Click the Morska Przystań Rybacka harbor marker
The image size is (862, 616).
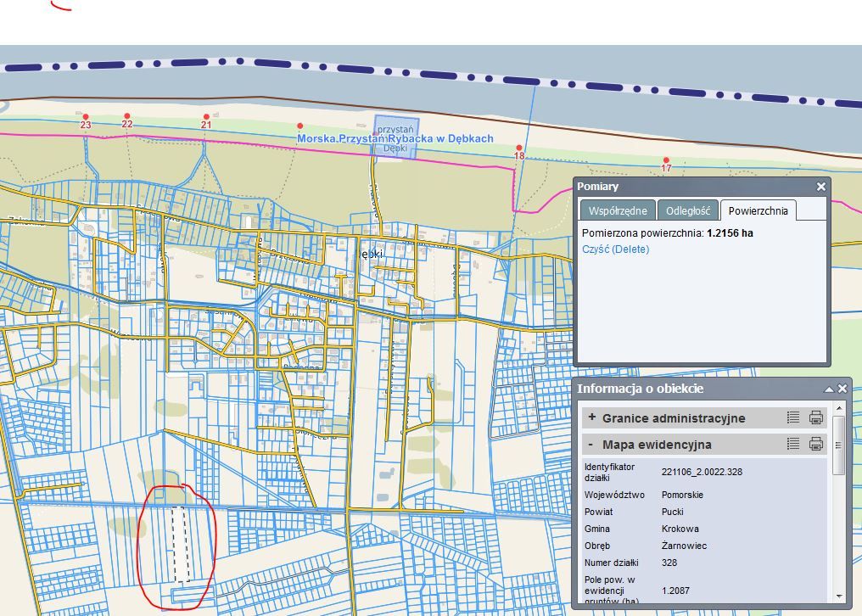(x=396, y=136)
